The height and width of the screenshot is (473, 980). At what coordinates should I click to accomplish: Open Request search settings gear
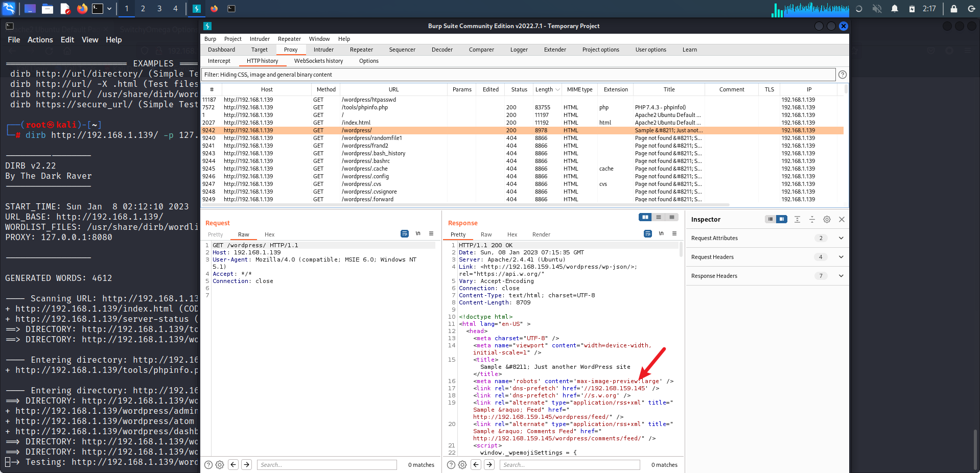pyautogui.click(x=220, y=465)
